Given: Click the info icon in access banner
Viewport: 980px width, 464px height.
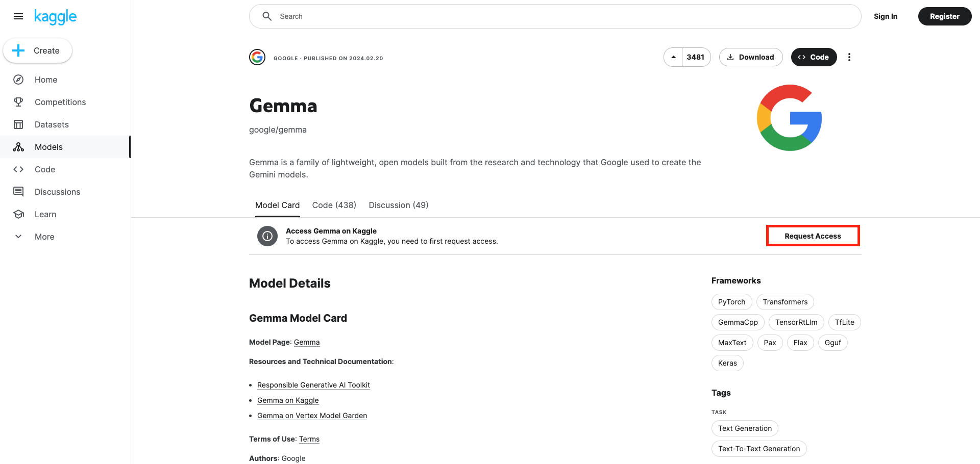Looking at the screenshot, I should pyautogui.click(x=267, y=236).
